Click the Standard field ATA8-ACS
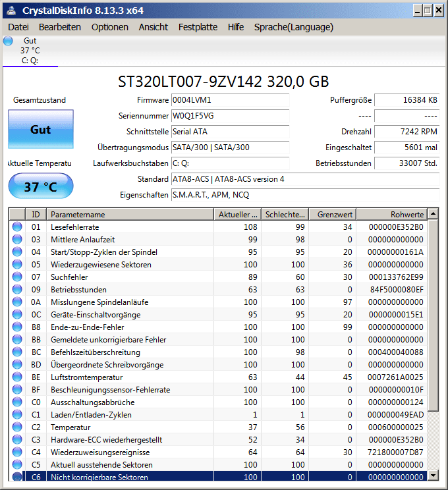The height and width of the screenshot is (490, 448). click(x=305, y=179)
